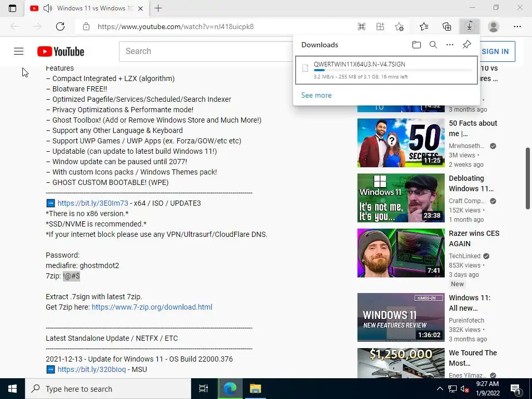Open the We Toured The Most video title

pos(473,358)
